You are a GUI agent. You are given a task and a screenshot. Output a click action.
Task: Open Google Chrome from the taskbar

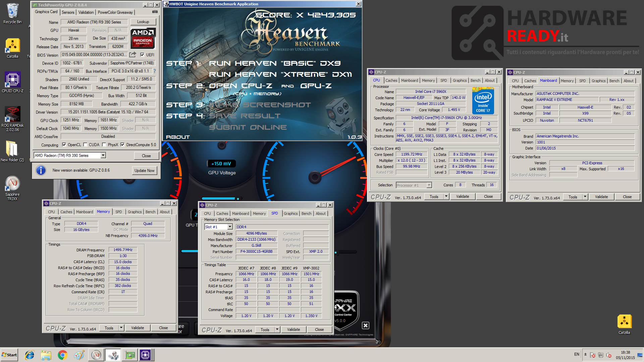[x=62, y=355]
